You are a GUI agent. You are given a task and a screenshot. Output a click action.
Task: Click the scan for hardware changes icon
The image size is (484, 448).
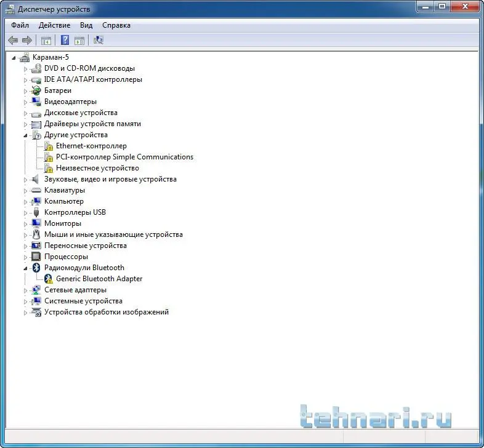click(98, 40)
